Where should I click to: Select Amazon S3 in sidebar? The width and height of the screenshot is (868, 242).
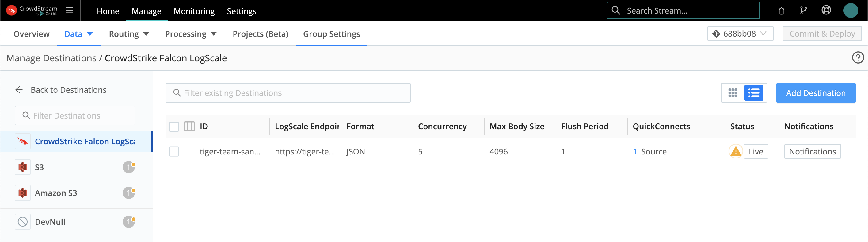coord(76,193)
